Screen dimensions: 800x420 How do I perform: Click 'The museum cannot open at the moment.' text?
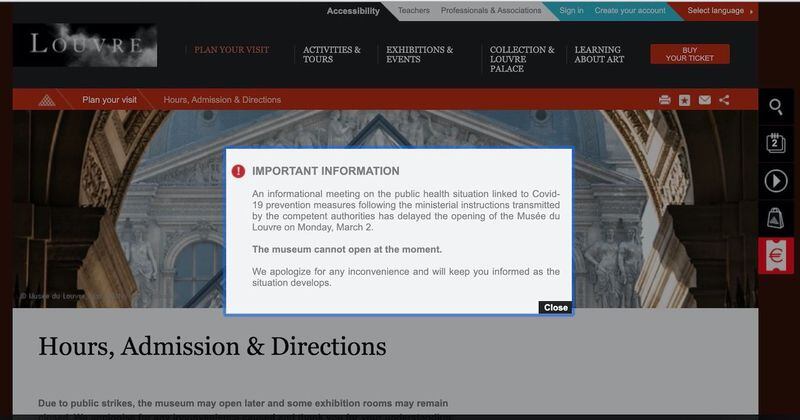click(x=347, y=250)
